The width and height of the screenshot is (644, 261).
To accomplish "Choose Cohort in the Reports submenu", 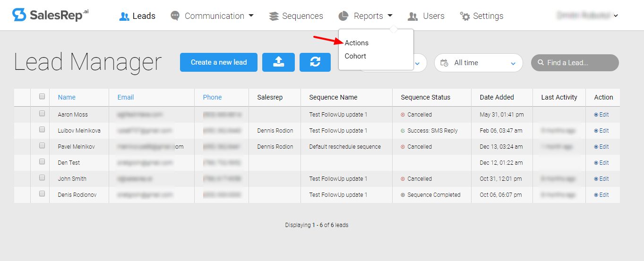I will (x=355, y=56).
